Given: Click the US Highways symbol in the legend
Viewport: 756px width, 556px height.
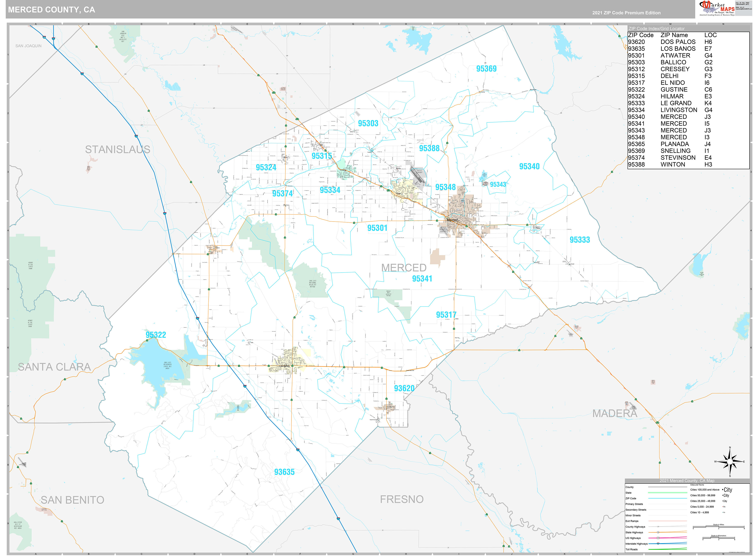Looking at the screenshot, I should [658, 538].
